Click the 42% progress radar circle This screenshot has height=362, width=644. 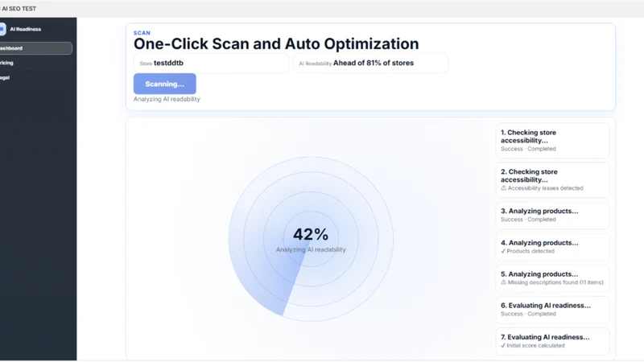click(311, 239)
